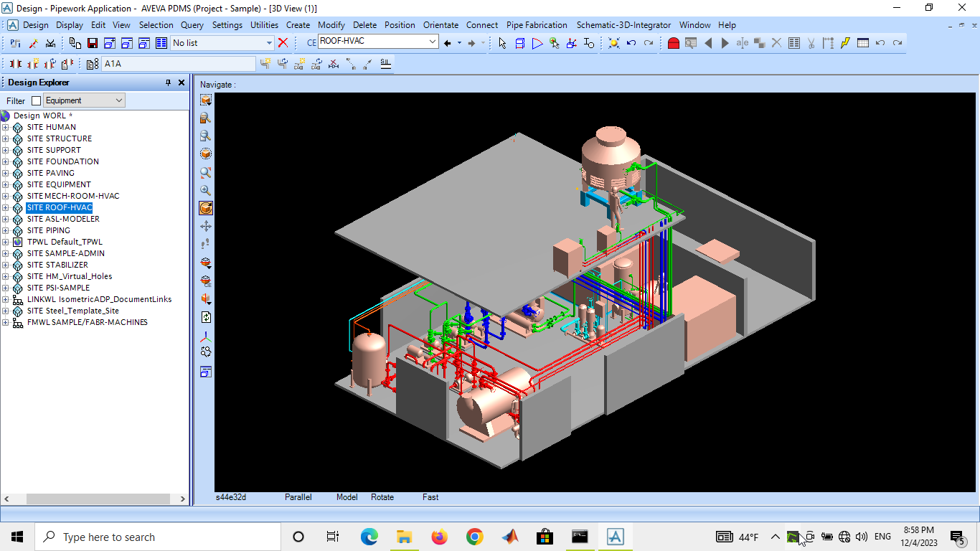
Task: Click the calendar table icon in right toolbar
Action: pyautogui.click(x=863, y=43)
